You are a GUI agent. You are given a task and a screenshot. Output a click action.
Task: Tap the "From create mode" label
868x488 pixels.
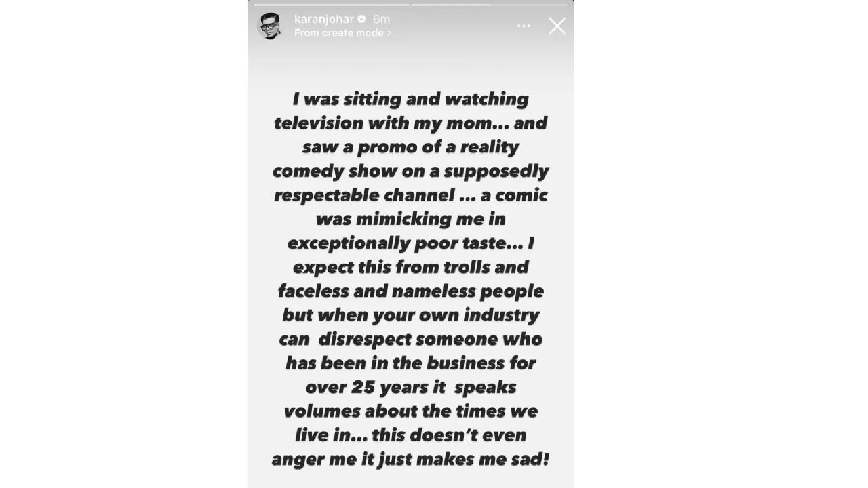coord(339,33)
